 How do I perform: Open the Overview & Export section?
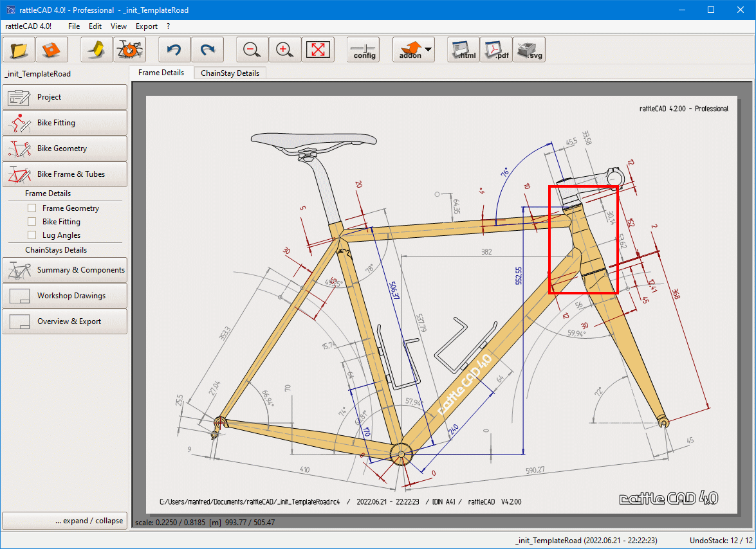tap(64, 321)
